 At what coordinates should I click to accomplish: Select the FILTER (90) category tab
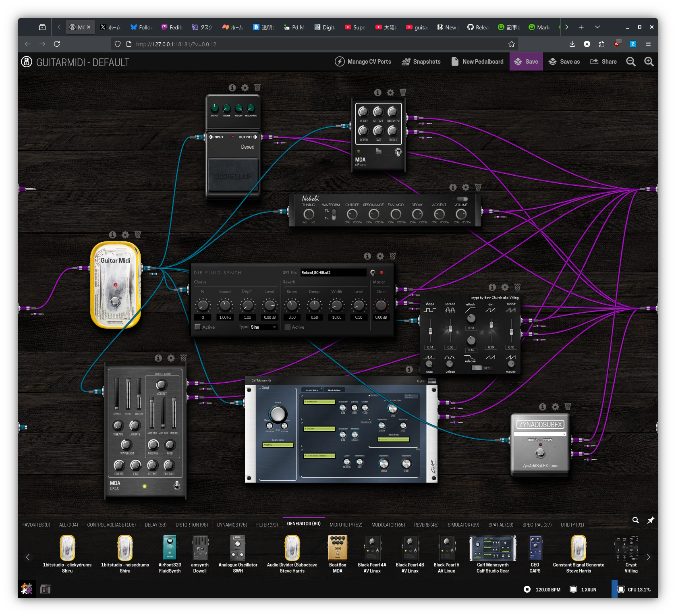coord(267,525)
